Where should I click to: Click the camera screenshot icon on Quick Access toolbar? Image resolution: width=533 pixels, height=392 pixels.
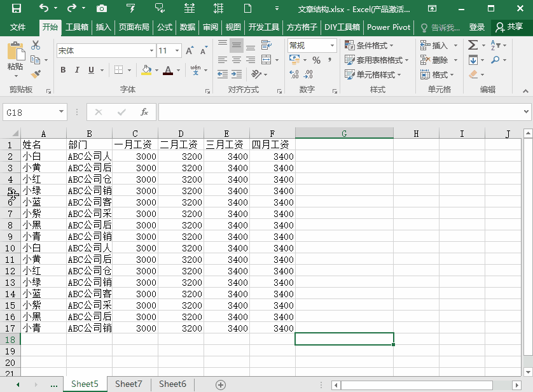click(100, 10)
